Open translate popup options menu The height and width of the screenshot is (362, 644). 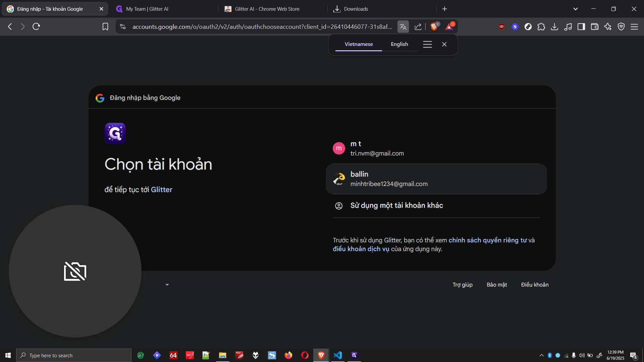(427, 44)
